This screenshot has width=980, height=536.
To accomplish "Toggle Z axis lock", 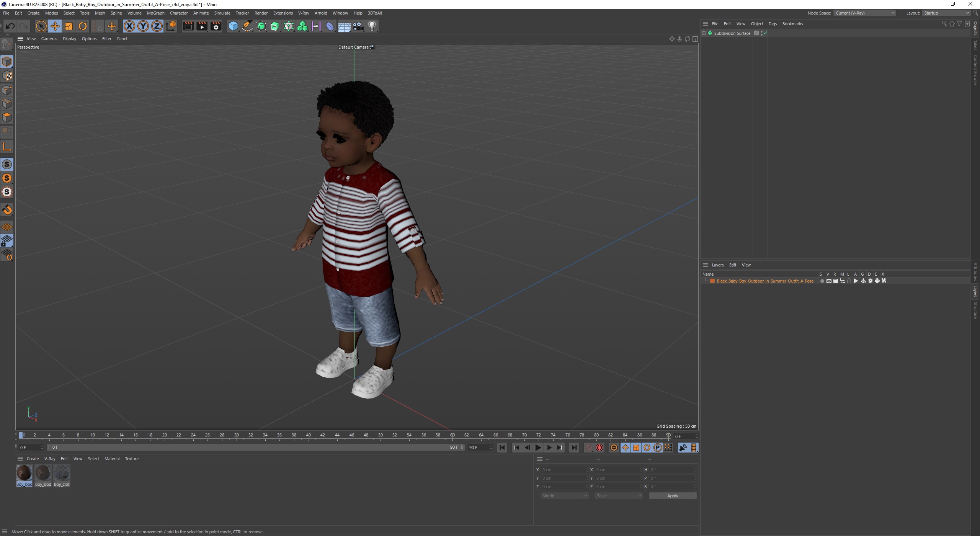I will [x=157, y=26].
